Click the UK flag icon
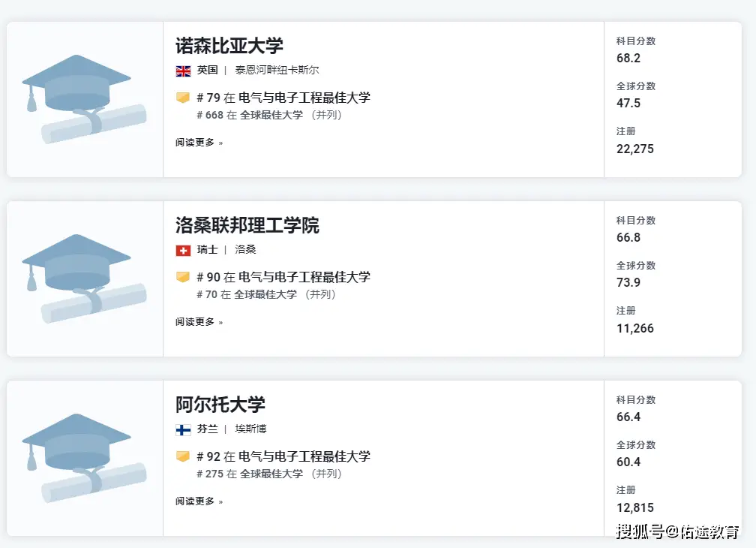Image resolution: width=756 pixels, height=548 pixels. click(x=183, y=71)
